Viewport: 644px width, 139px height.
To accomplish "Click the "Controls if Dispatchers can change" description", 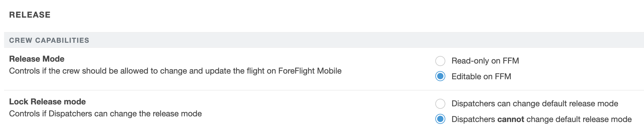I will tap(105, 114).
